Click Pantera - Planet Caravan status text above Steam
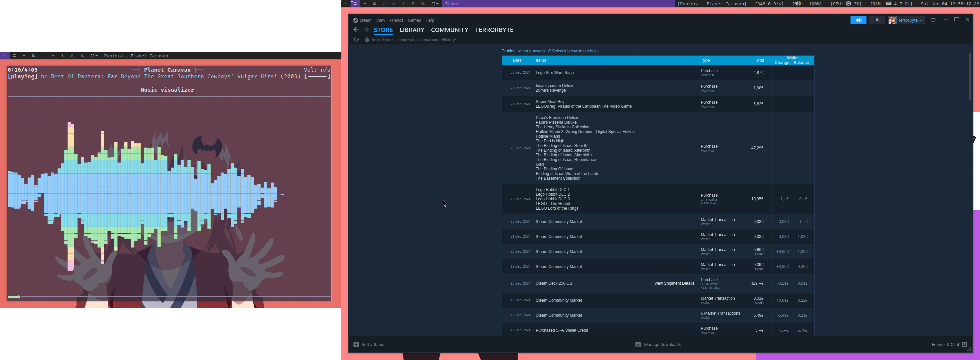Viewport: 980px width, 360px height. pyautogui.click(x=712, y=4)
